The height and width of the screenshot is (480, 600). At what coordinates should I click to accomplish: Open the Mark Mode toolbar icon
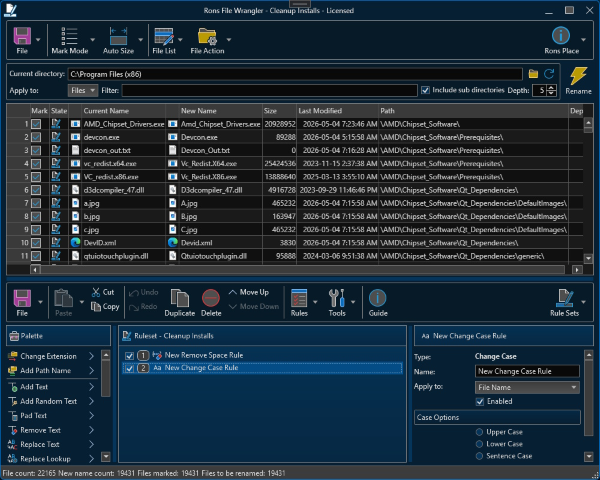point(70,36)
